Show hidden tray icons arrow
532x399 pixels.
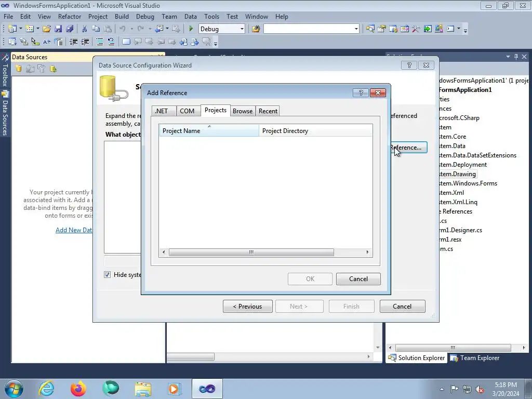tap(442, 389)
